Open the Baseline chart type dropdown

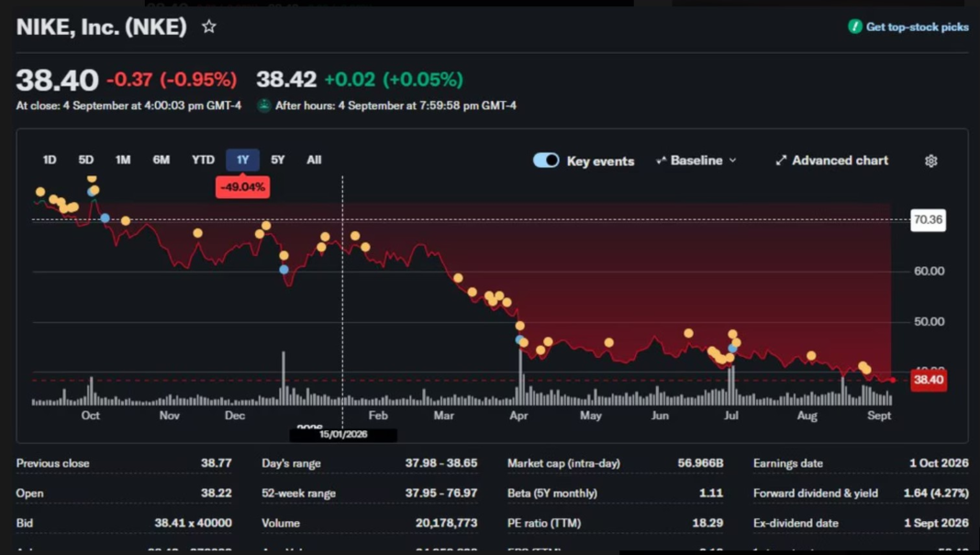coord(696,161)
